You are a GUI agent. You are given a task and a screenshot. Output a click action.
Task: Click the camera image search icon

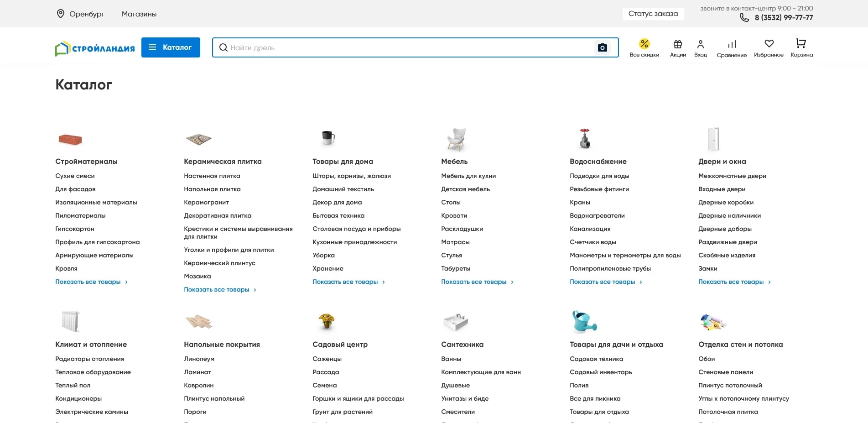pyautogui.click(x=602, y=47)
